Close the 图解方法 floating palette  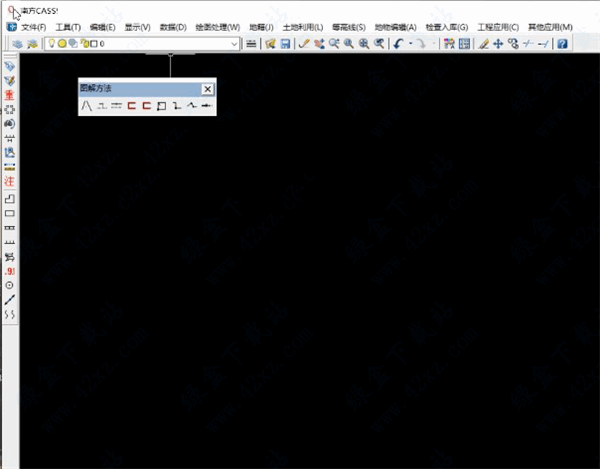click(207, 89)
